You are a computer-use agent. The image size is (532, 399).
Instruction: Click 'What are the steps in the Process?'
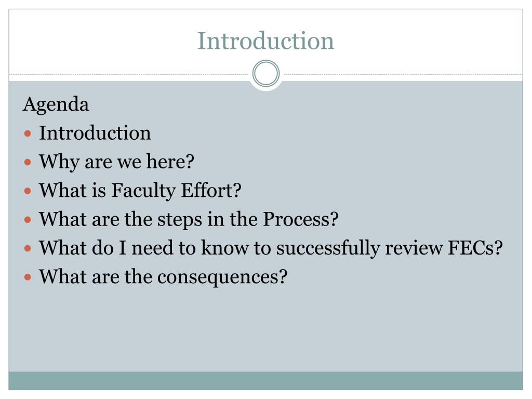pos(189,220)
